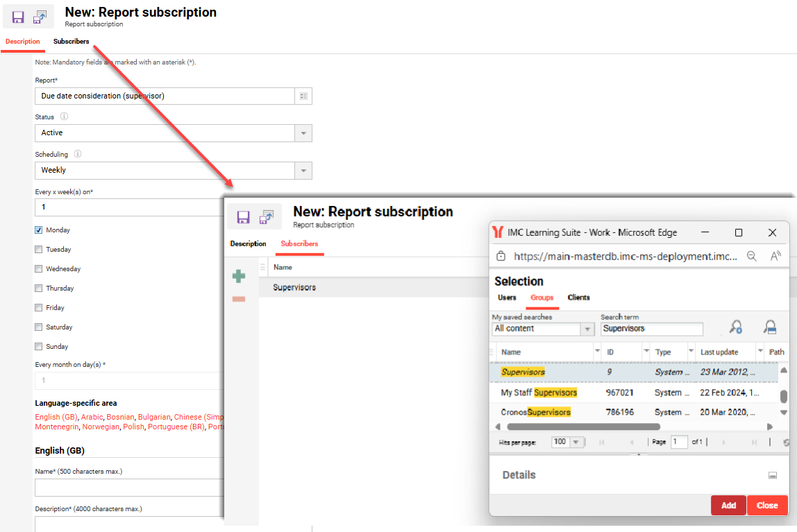Expand the Scheduling dropdown set to Weekly
797x532 pixels.
point(304,170)
